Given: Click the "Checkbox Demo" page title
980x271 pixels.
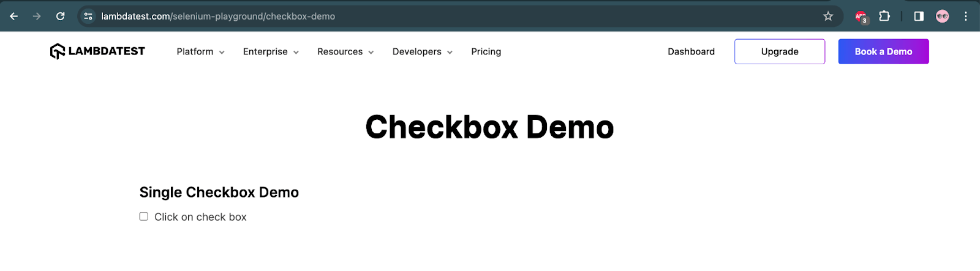Looking at the screenshot, I should point(489,127).
